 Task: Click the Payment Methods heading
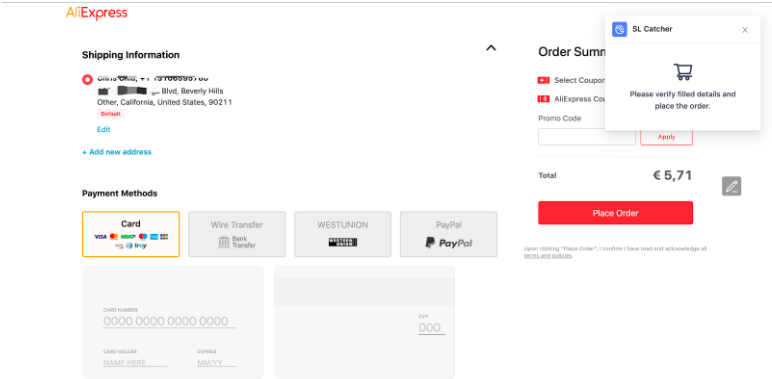pyautogui.click(x=120, y=193)
